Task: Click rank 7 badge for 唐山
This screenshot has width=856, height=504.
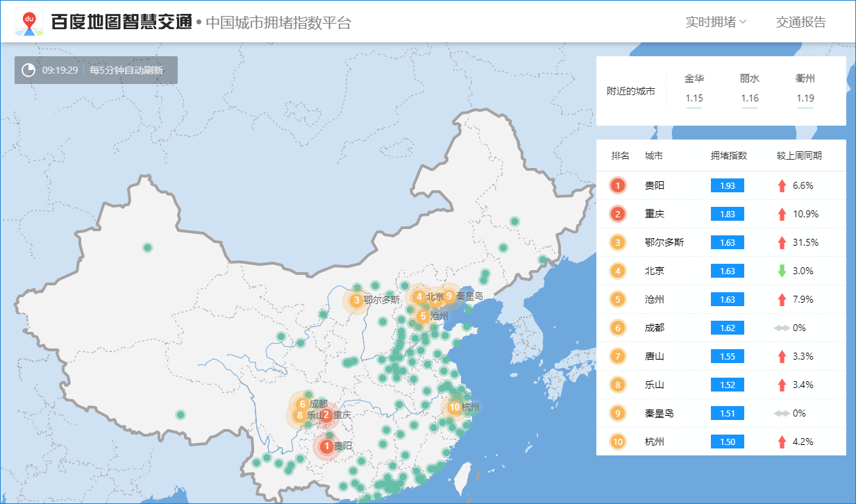Action: 618,356
